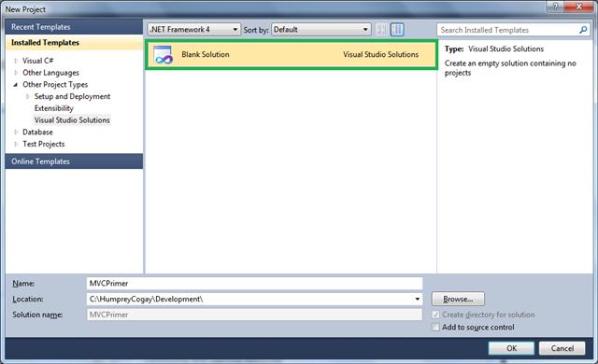Image resolution: width=598 pixels, height=364 pixels.
Task: Open the Location path dropdown arrow
Action: point(418,300)
